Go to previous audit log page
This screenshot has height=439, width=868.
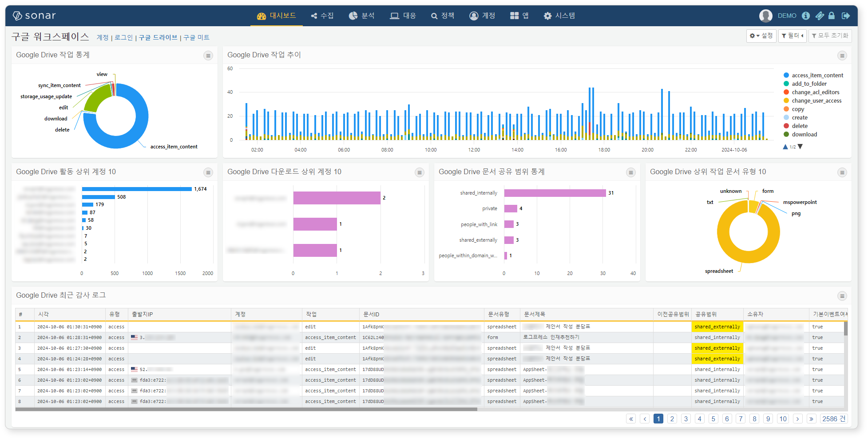645,419
